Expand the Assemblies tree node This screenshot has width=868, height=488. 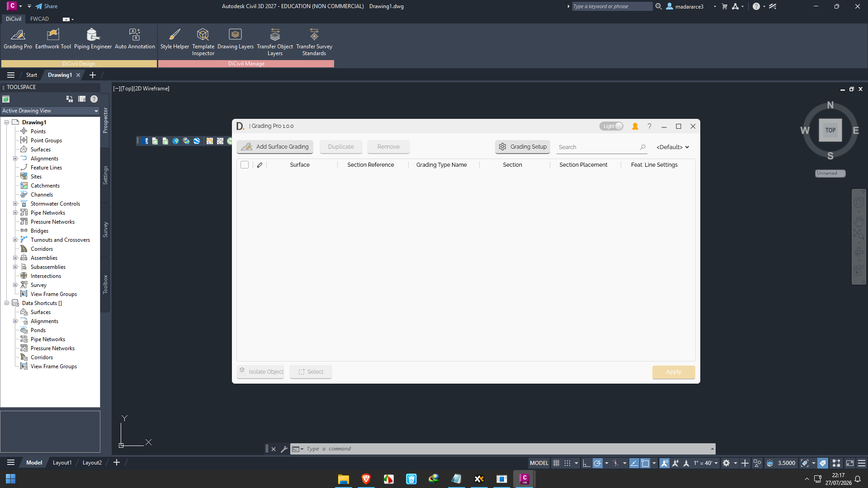click(15, 258)
